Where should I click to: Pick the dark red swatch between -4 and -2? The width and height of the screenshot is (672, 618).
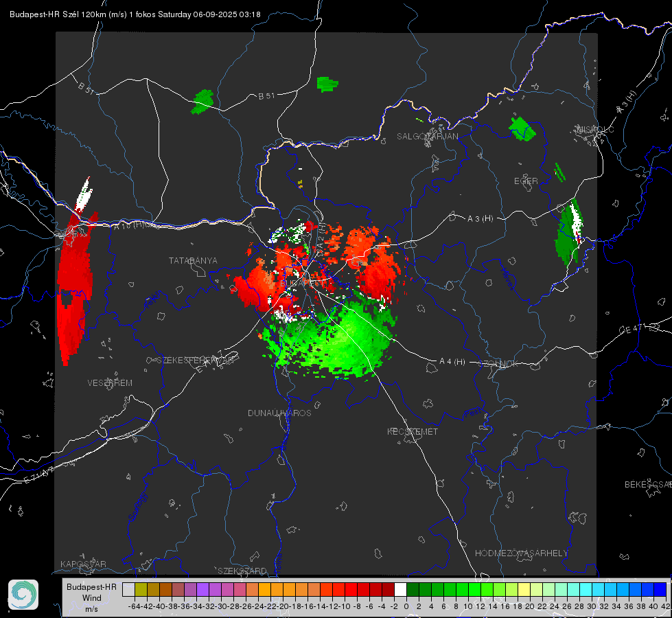388,589
